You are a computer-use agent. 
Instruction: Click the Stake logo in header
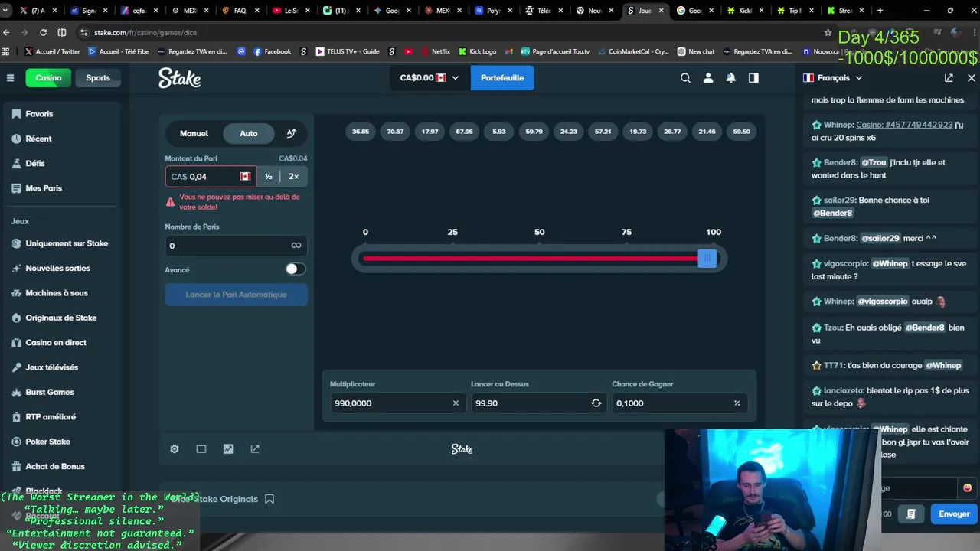coord(179,78)
